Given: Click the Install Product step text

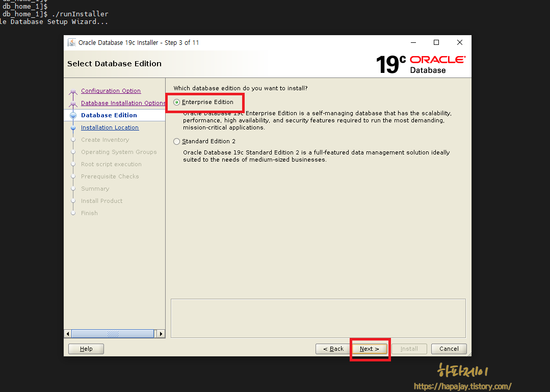Looking at the screenshot, I should point(102,201).
